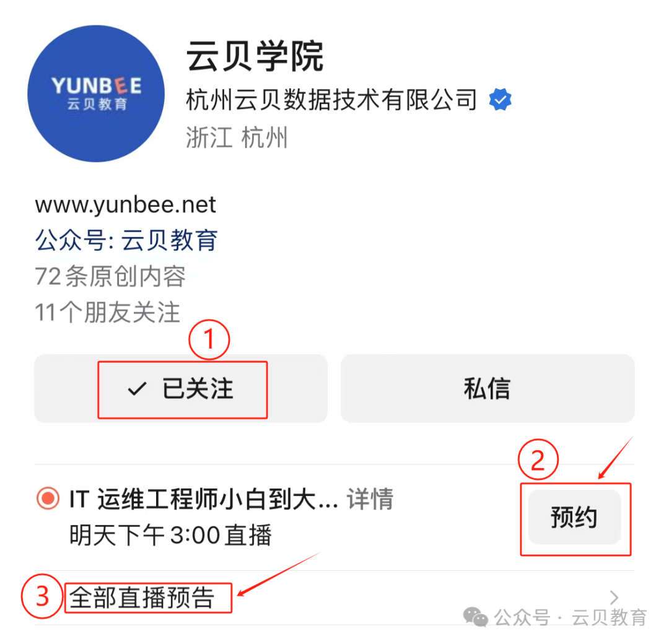Open the 公众号: 云贝教育 link
The height and width of the screenshot is (644, 669).
pyautogui.click(x=126, y=240)
